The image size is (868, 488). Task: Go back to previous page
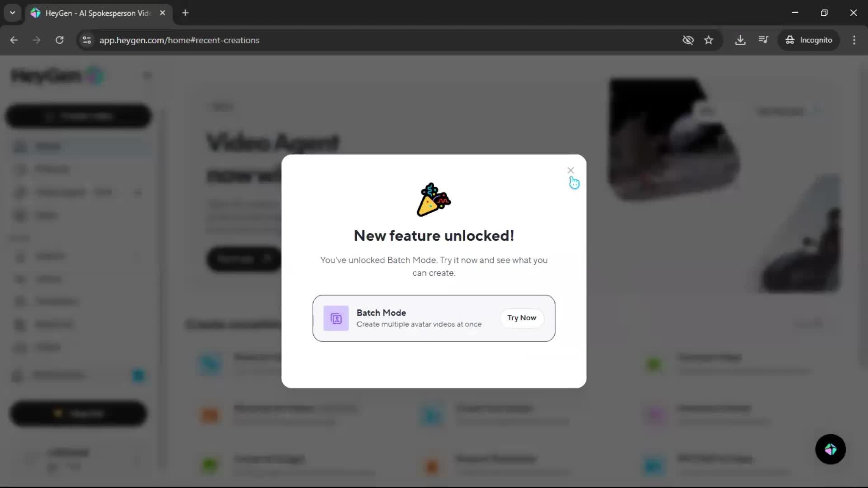[x=14, y=40]
